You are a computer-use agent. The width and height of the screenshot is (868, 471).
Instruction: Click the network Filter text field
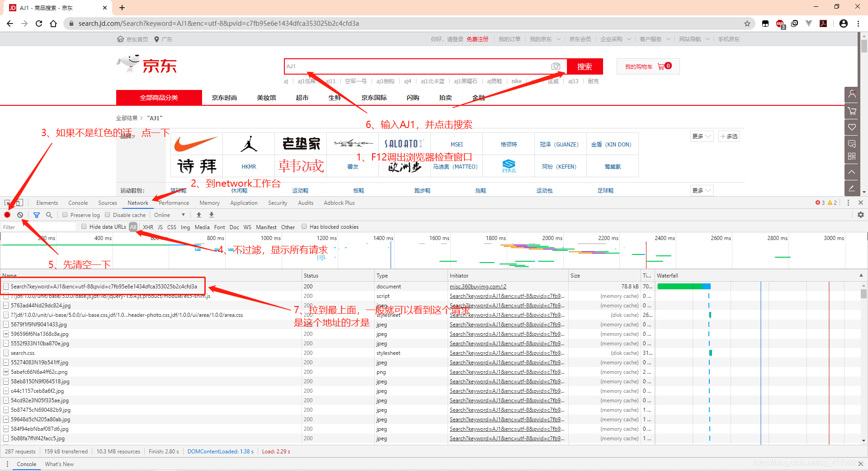point(38,227)
